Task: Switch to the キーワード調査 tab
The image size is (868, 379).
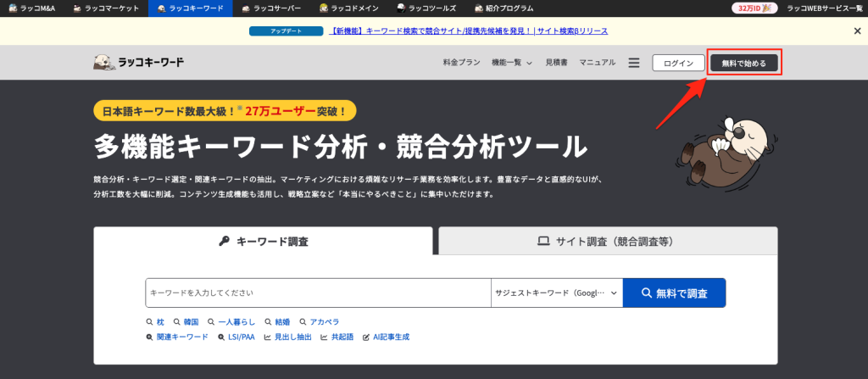Action: click(264, 241)
